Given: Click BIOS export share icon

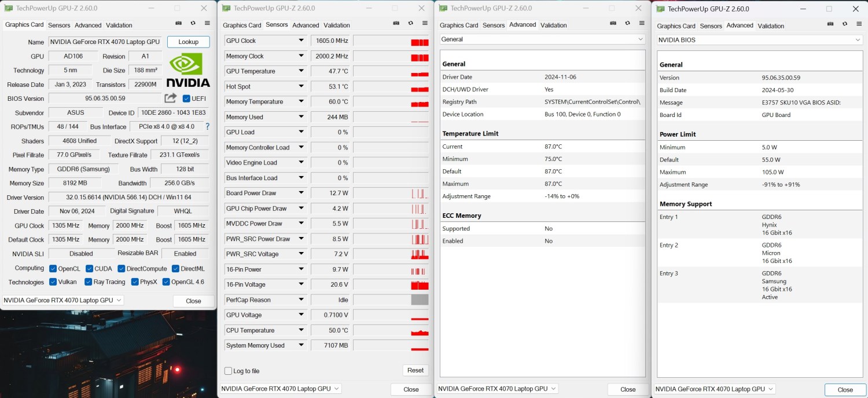Looking at the screenshot, I should tap(170, 98).
